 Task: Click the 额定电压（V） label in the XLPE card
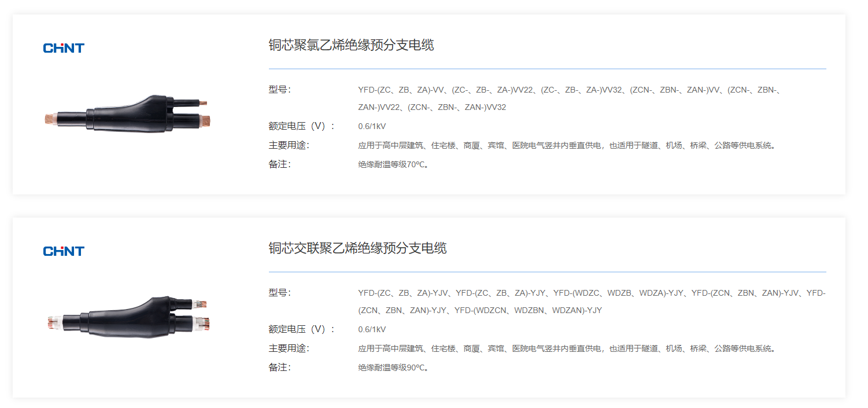point(301,329)
